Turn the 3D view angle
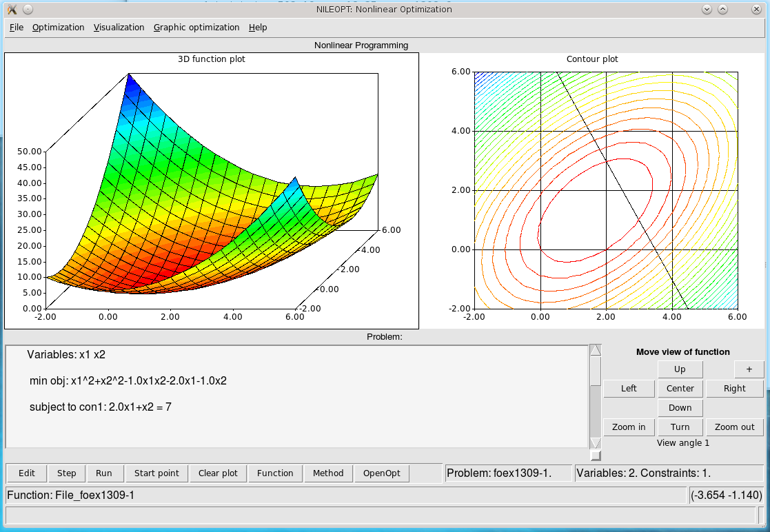The image size is (770, 532). pyautogui.click(x=680, y=427)
